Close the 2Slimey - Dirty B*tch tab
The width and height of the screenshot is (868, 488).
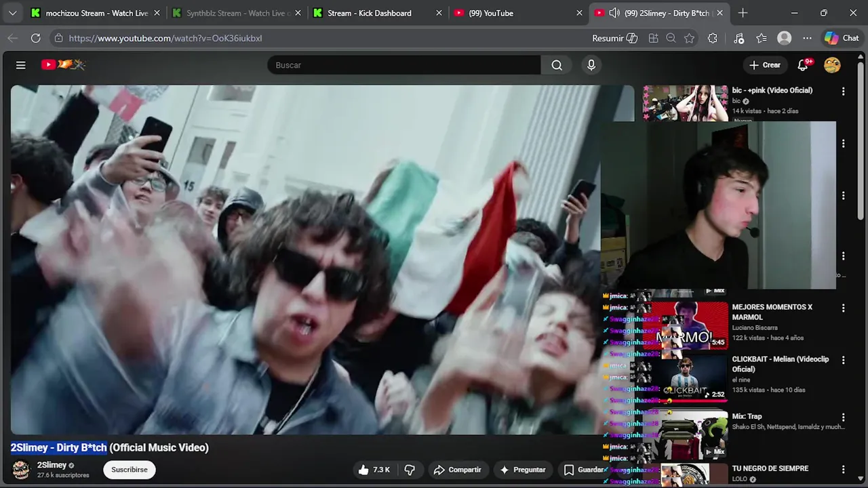tap(720, 13)
